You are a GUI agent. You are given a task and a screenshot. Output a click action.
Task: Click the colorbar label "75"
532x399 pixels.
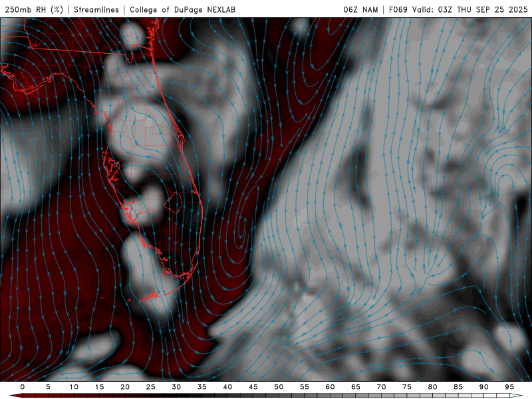click(x=407, y=387)
